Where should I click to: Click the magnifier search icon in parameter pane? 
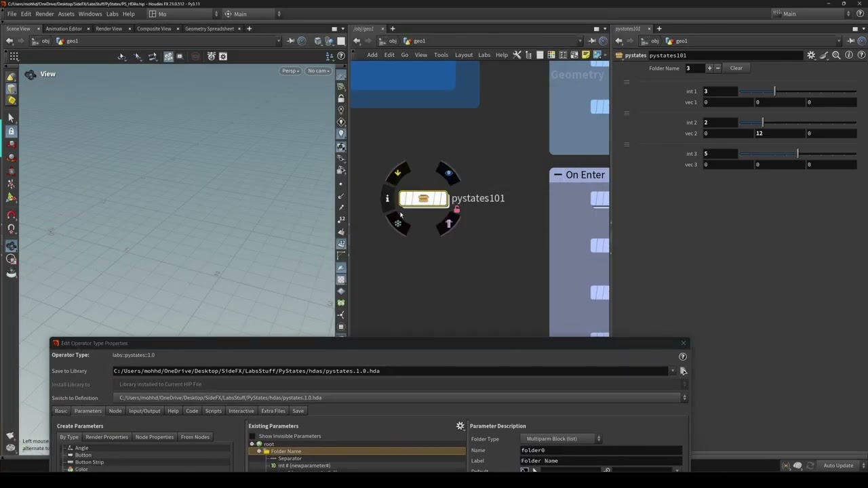(x=836, y=55)
